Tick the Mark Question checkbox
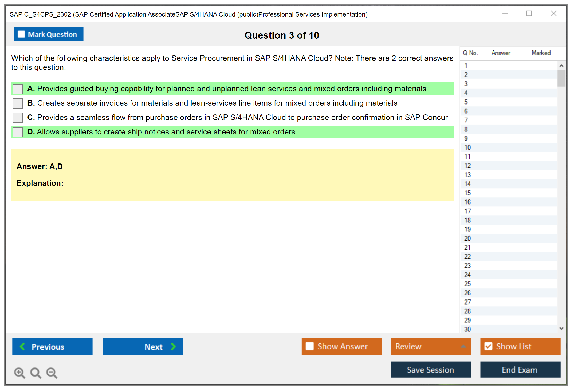Screen dimensions: 574x392 tap(21, 34)
